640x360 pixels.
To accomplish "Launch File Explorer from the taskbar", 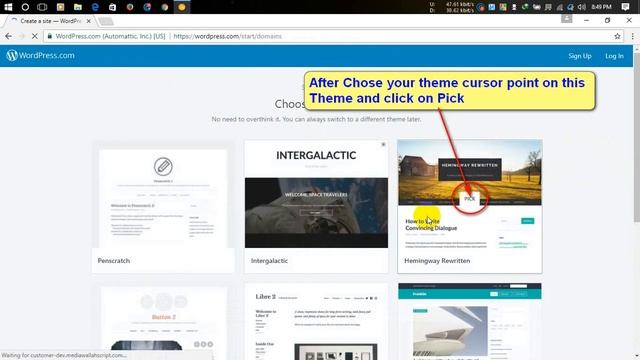I will (78, 7).
